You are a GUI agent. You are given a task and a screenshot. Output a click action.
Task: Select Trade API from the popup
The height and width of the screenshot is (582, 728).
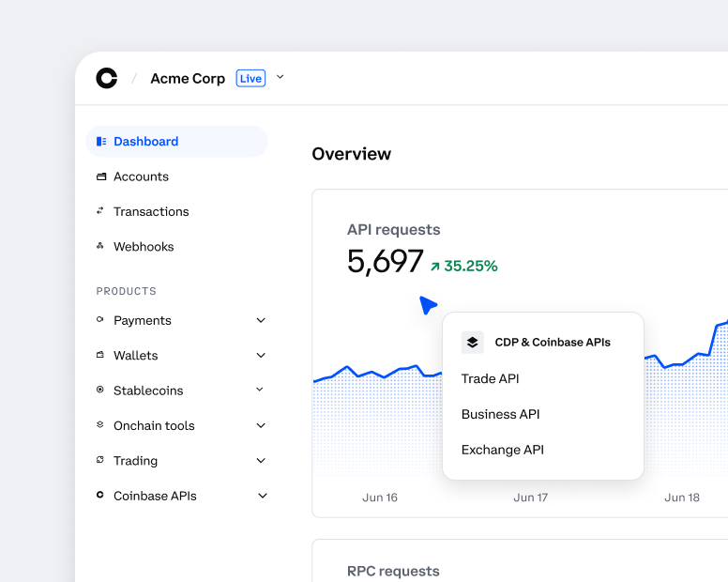(x=491, y=378)
